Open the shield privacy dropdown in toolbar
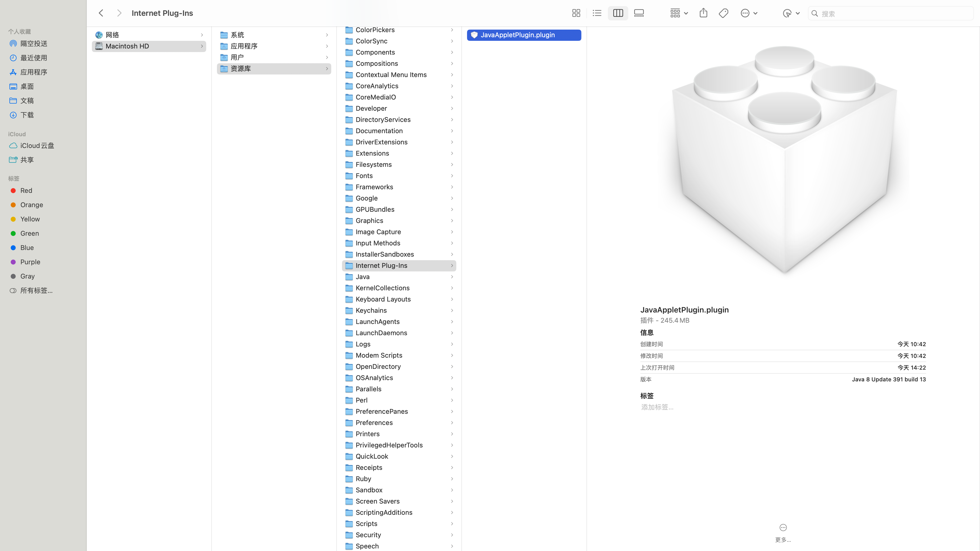 pos(791,13)
